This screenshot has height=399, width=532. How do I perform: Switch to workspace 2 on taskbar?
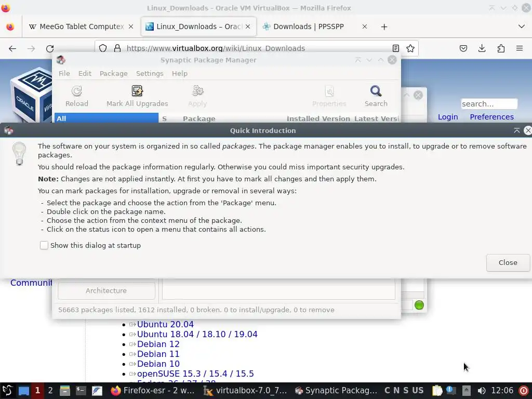pyautogui.click(x=50, y=391)
